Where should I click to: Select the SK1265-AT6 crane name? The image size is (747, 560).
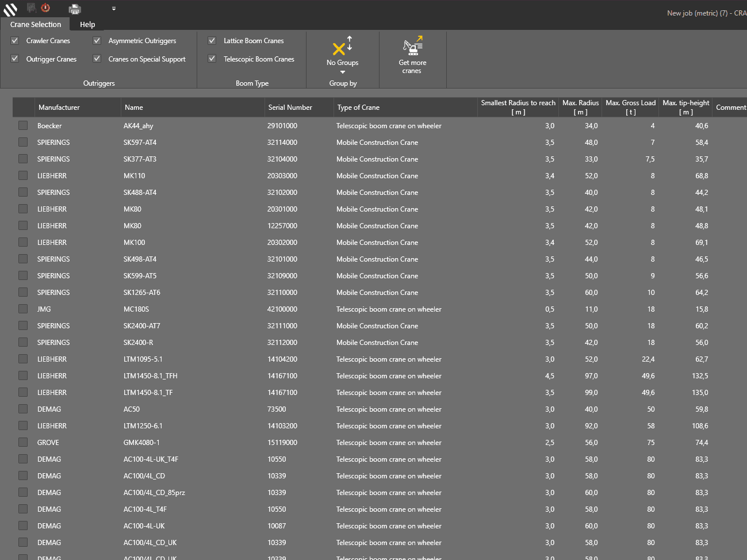(141, 293)
